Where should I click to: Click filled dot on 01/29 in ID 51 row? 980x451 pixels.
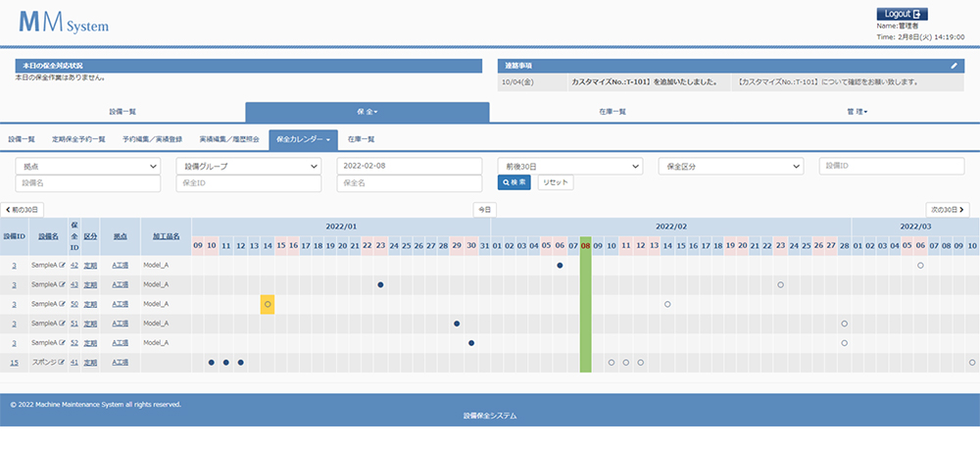coord(457,324)
